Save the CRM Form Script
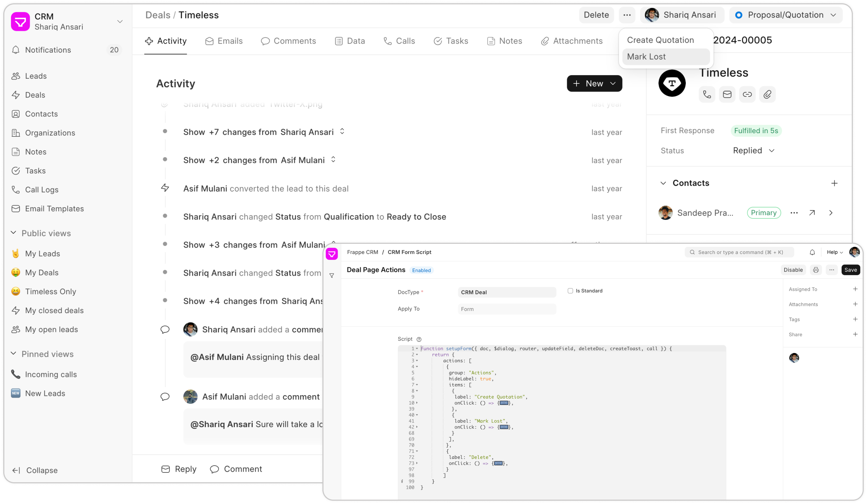The width and height of the screenshot is (867, 504). tap(851, 270)
